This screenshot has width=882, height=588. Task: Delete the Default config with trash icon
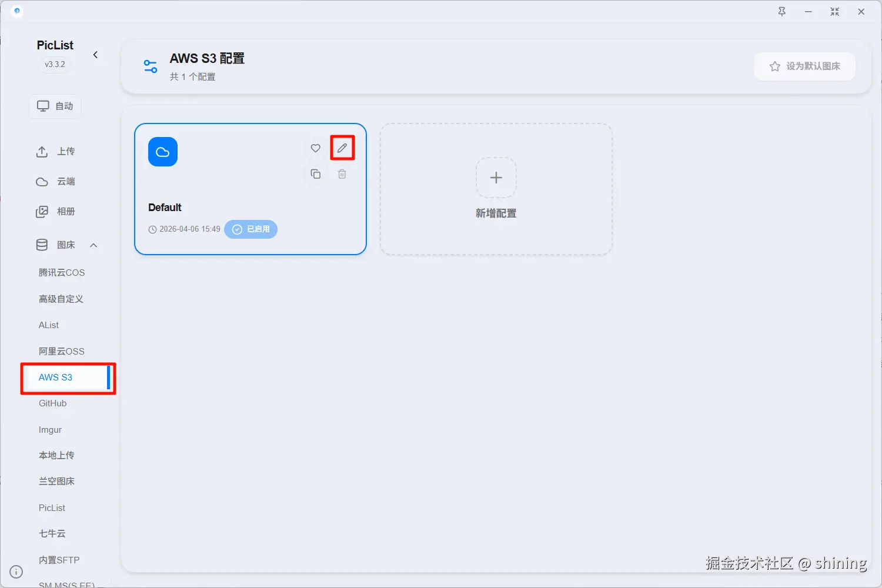[x=342, y=174]
